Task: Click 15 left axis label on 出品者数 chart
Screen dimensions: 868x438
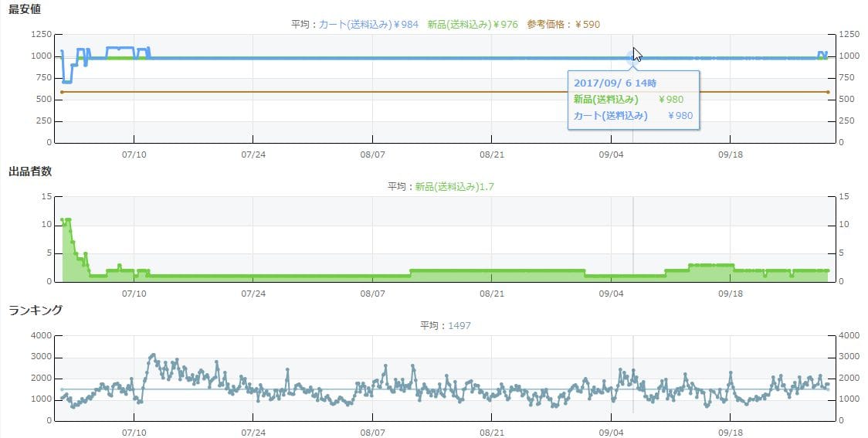Action: coord(46,196)
